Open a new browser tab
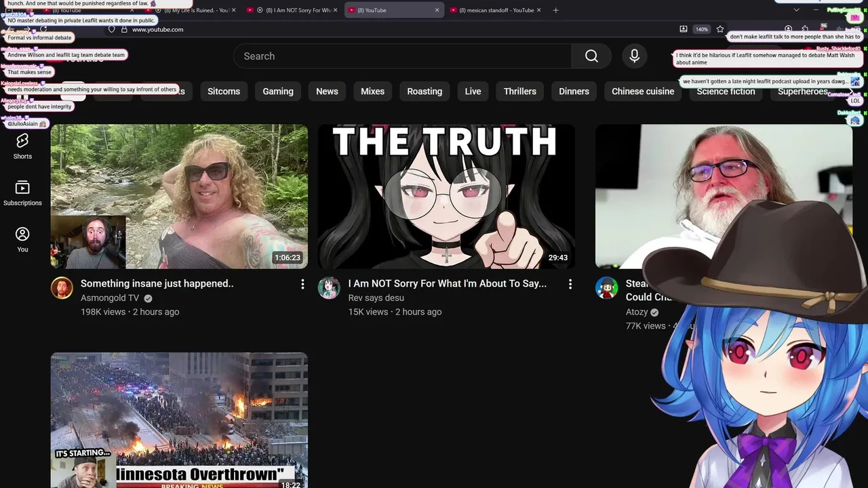This screenshot has height=488, width=868. [555, 10]
